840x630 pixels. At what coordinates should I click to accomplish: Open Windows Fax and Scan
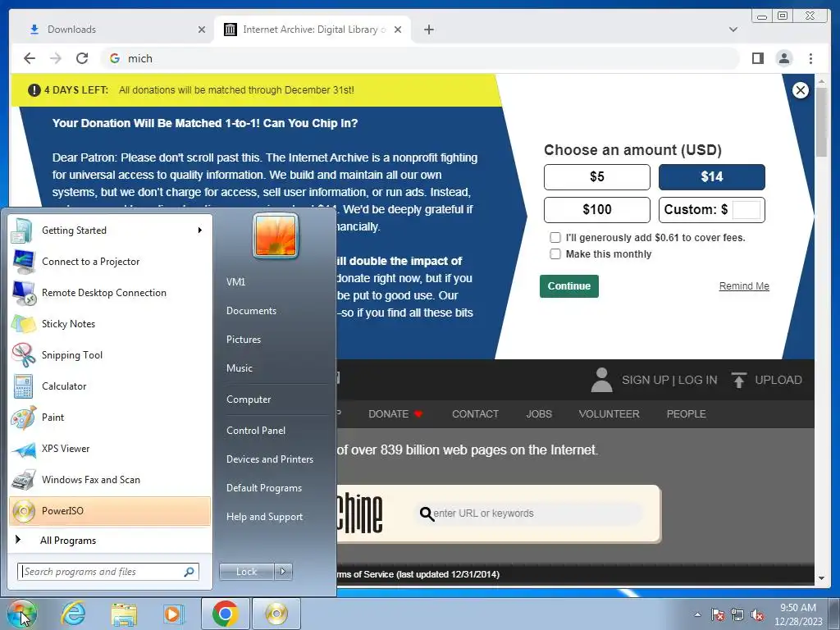110,479
